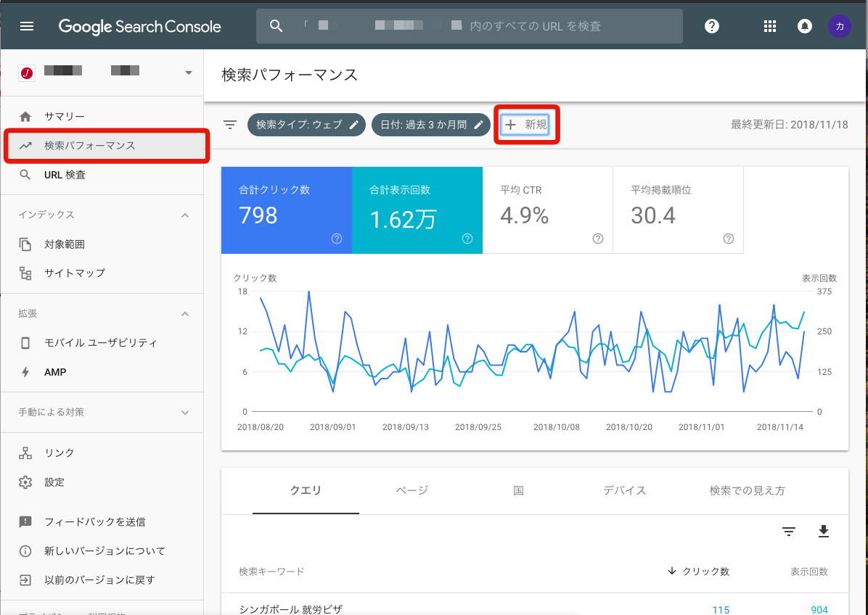This screenshot has width=868, height=615.
Task: Click the lightning bolt AMP icon
Action: (25, 372)
